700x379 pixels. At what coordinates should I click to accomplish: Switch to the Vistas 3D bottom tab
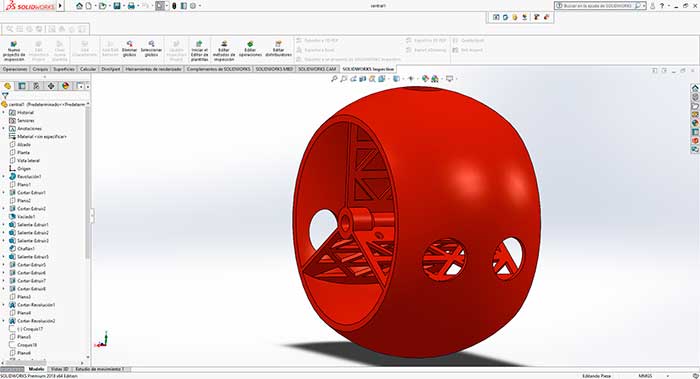[x=59, y=369]
